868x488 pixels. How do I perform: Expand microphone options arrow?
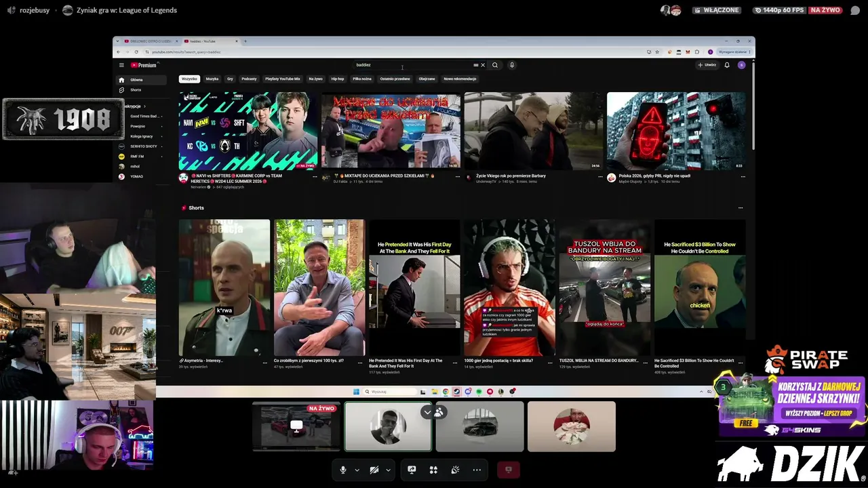357,470
